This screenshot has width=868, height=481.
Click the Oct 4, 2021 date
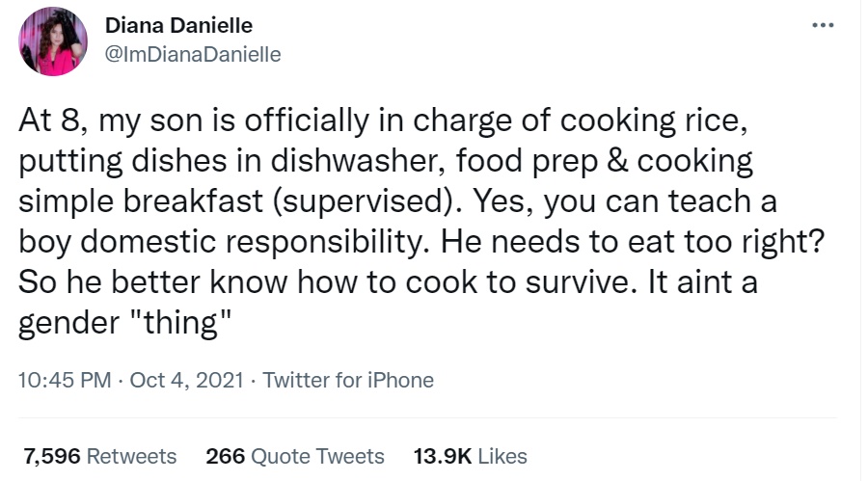(x=186, y=380)
